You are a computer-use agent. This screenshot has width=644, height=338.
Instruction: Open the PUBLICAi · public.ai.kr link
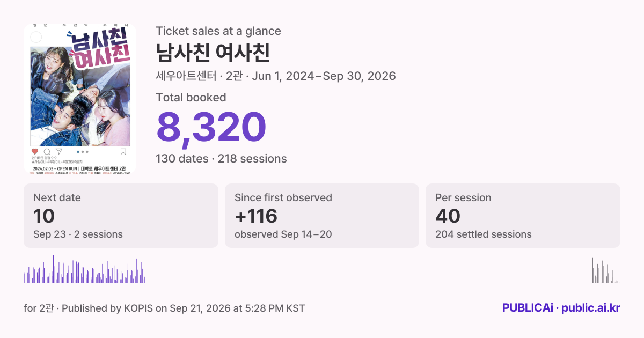tap(561, 308)
